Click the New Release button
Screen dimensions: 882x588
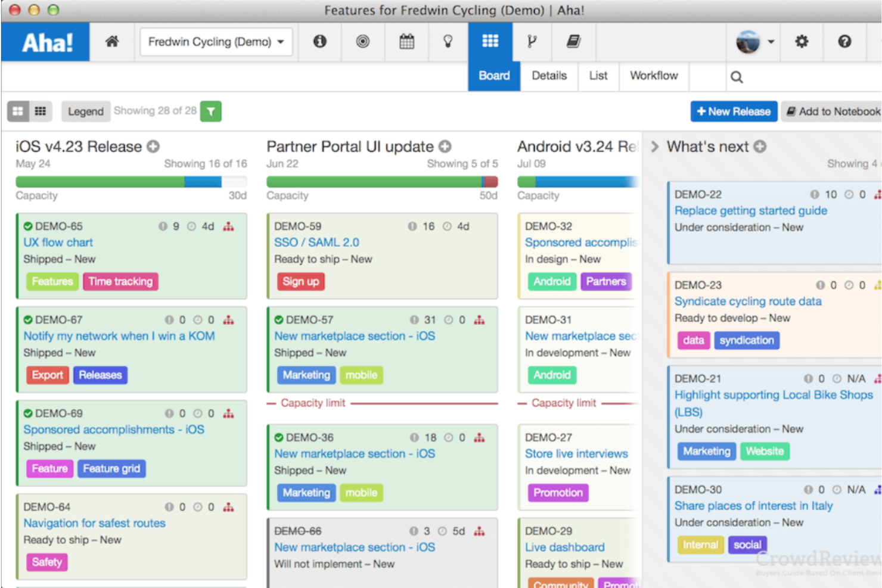click(x=734, y=111)
